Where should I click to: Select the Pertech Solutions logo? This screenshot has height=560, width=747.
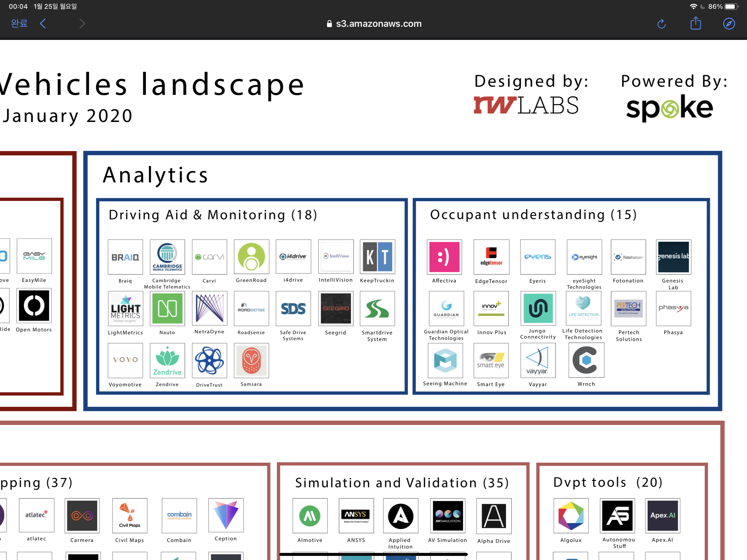point(628,308)
